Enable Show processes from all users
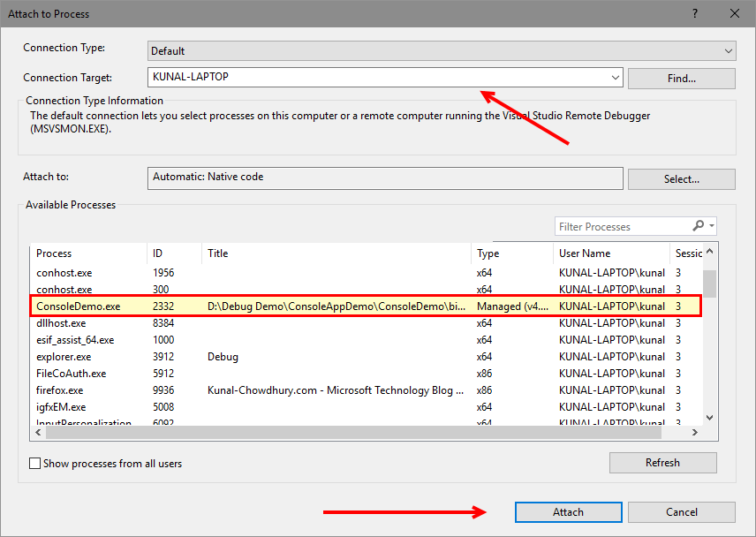756x537 pixels. pos(37,463)
